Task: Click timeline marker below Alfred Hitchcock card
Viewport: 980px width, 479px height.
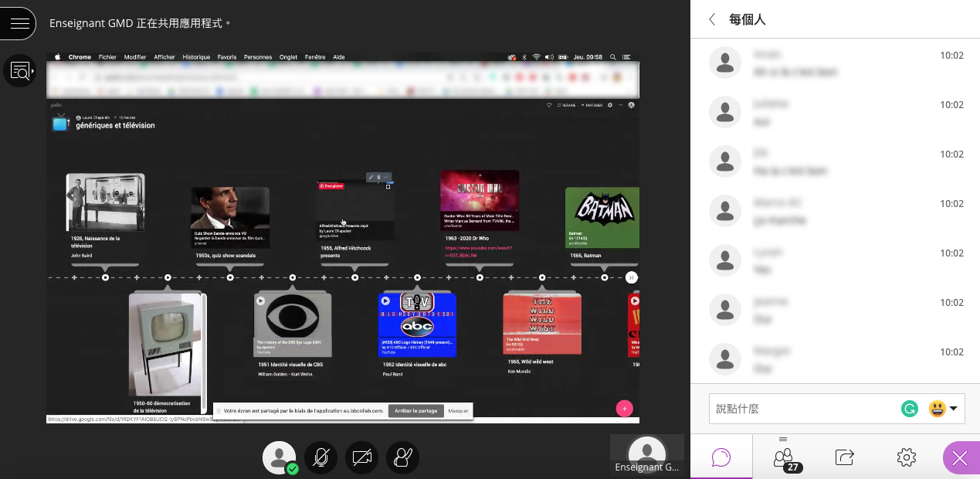Action: (x=355, y=277)
